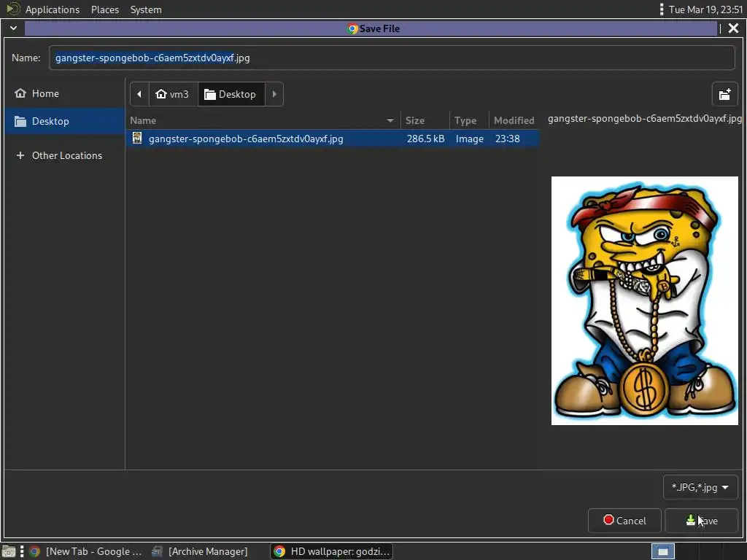This screenshot has width=747, height=560.
Task: Switch to HD wallpaper godzi taskbar item
Action: 332,551
